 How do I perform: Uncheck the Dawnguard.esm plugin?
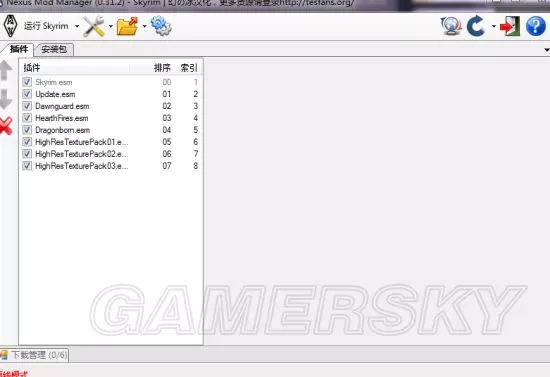tap(27, 106)
